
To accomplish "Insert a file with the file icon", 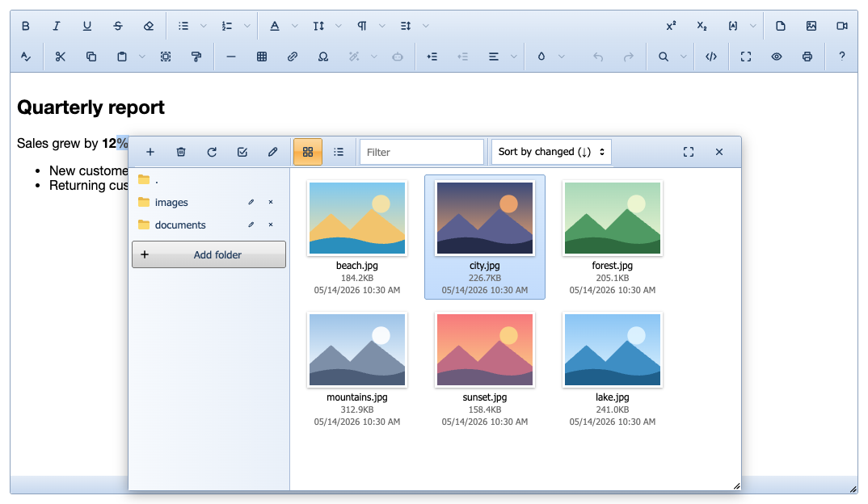I will click(x=781, y=26).
